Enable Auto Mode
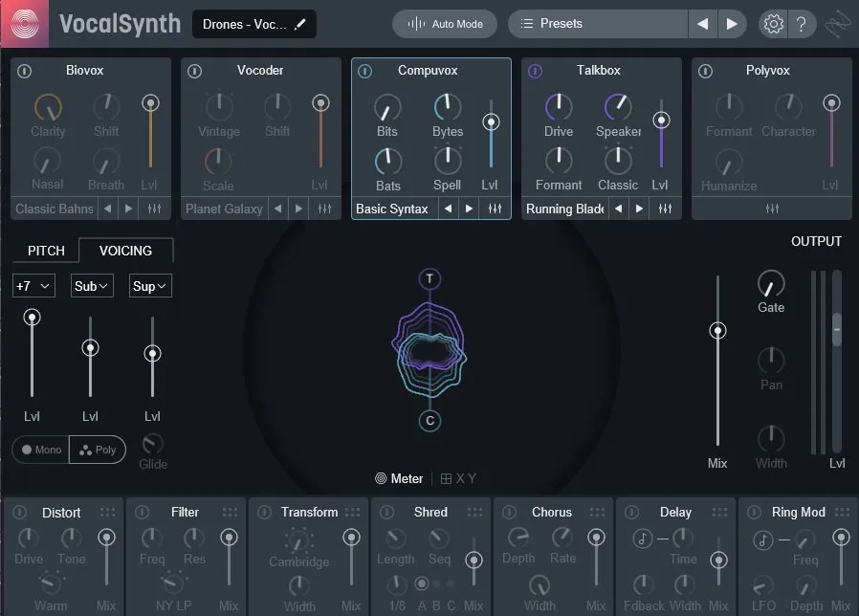The height and width of the screenshot is (616, 859). 444,24
